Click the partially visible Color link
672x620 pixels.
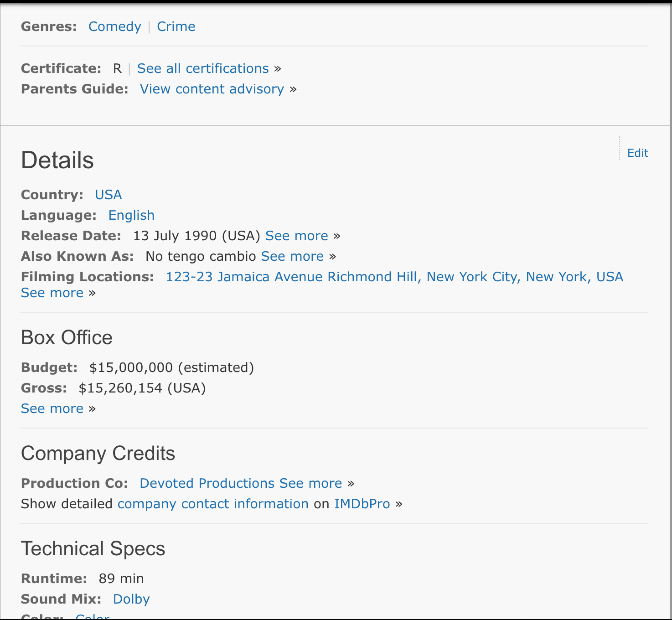[x=92, y=617]
